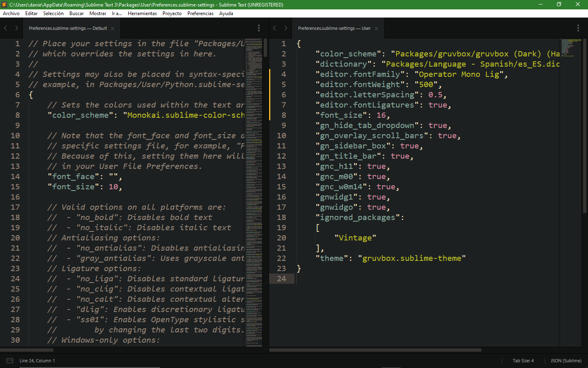Change the JSON (Sublime) syntax
Viewport: 588px width, 368px height.
pyautogui.click(x=566, y=361)
